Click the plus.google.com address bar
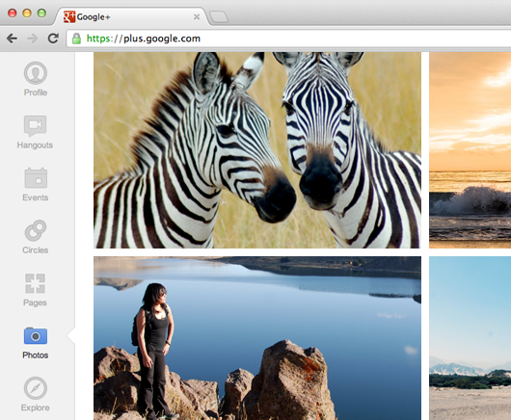 (x=288, y=39)
